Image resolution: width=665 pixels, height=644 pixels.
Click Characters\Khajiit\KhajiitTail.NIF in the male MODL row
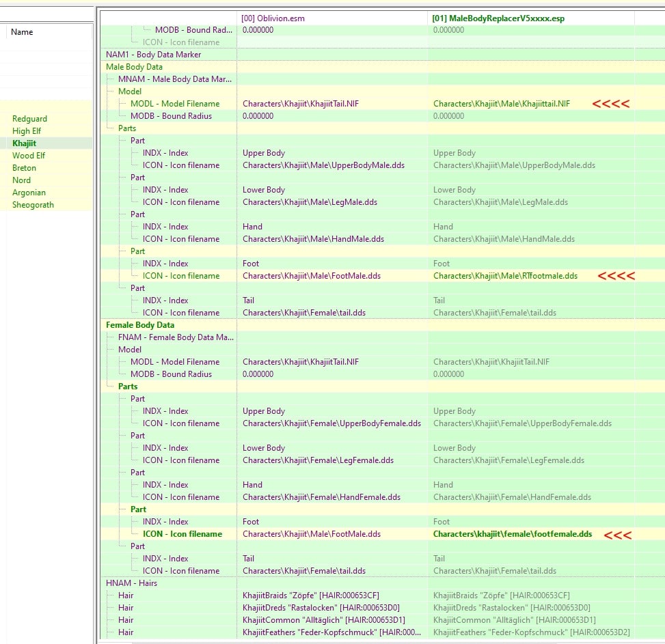pos(301,103)
